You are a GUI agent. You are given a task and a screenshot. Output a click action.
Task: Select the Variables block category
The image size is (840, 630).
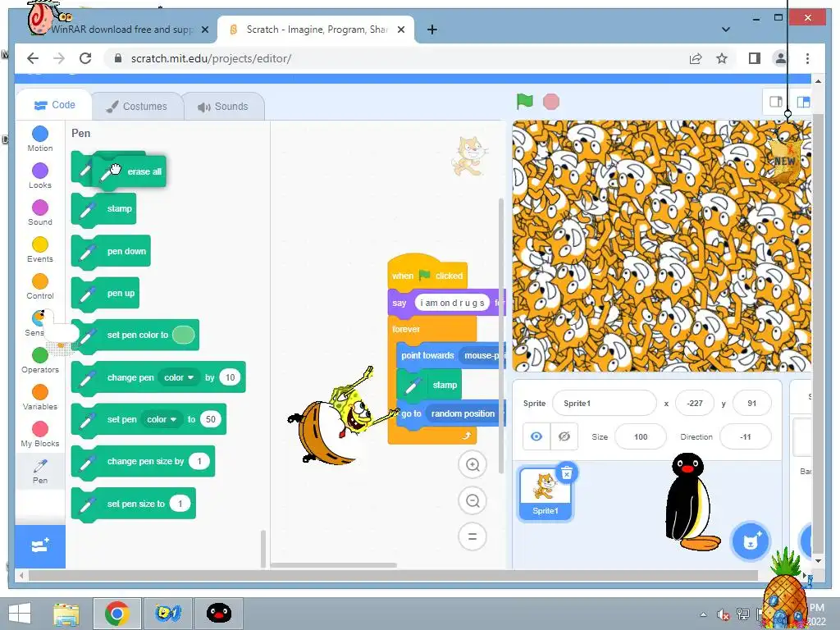tap(40, 398)
